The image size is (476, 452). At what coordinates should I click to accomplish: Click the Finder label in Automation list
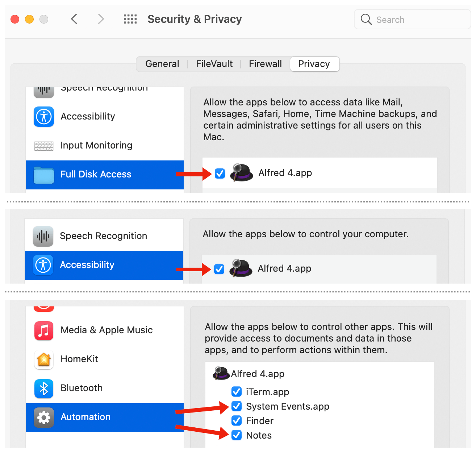pyautogui.click(x=260, y=421)
